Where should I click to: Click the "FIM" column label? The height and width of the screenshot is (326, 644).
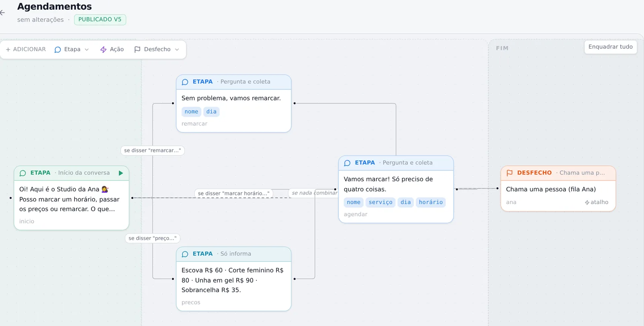coord(502,48)
